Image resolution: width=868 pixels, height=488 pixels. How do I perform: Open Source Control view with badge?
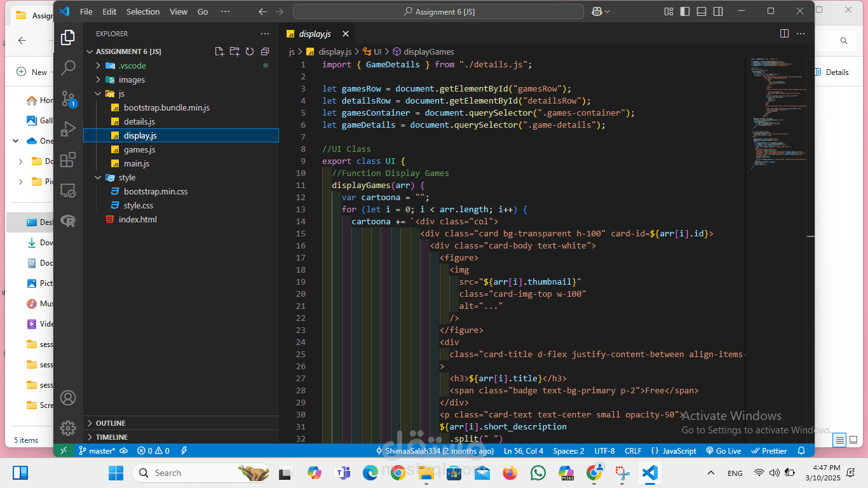68,98
